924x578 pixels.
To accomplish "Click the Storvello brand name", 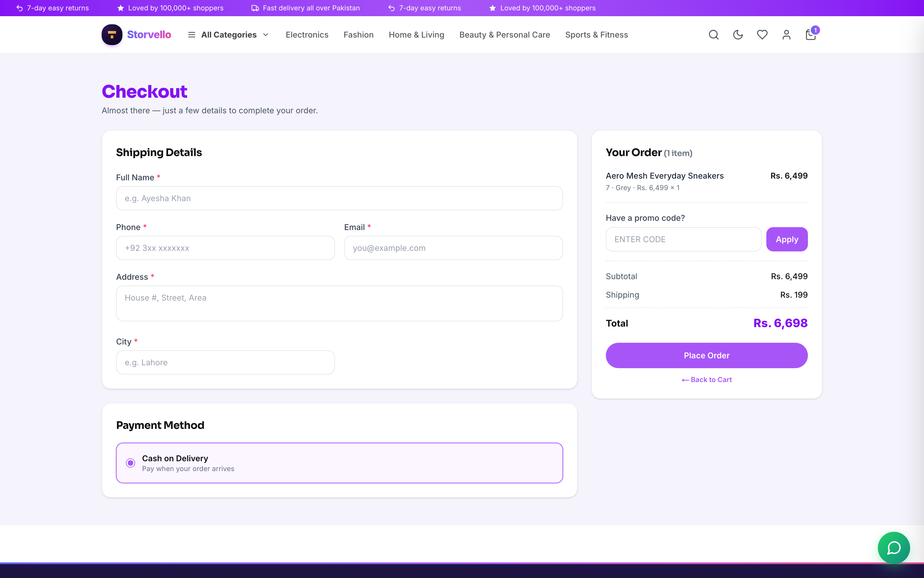I will (x=149, y=35).
